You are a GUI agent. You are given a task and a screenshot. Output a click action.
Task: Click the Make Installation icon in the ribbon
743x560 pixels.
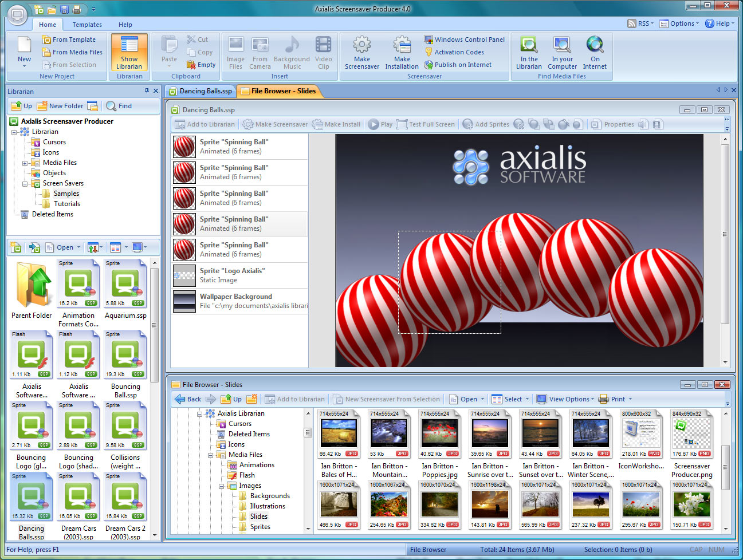coord(402,52)
